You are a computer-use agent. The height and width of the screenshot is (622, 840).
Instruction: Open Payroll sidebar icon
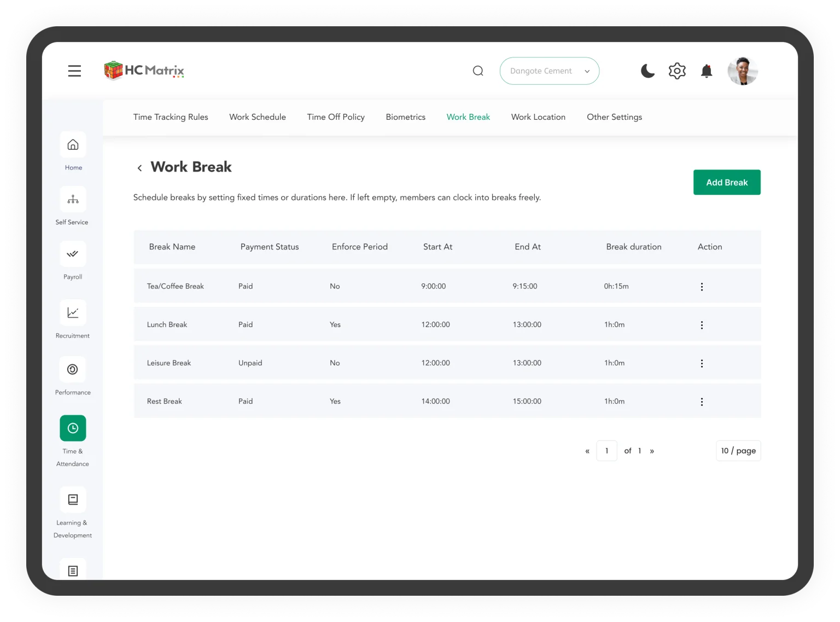[73, 254]
